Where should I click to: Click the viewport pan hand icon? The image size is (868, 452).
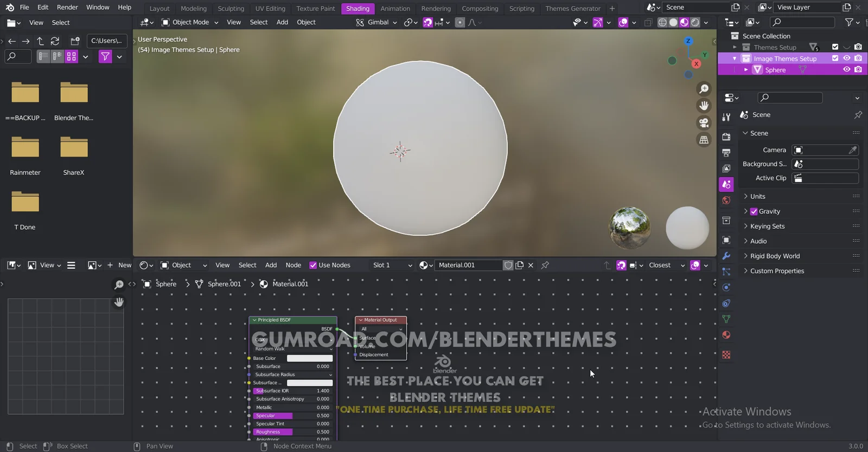pos(704,106)
